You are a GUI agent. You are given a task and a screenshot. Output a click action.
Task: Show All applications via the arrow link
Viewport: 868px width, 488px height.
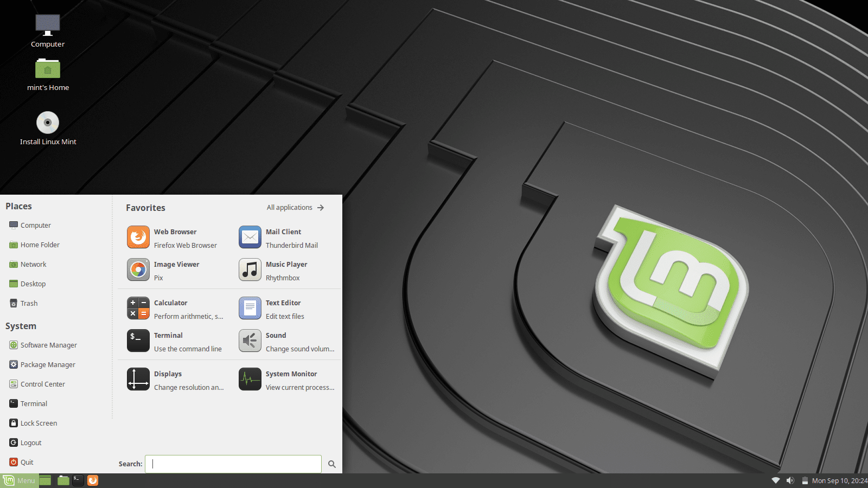click(x=296, y=208)
